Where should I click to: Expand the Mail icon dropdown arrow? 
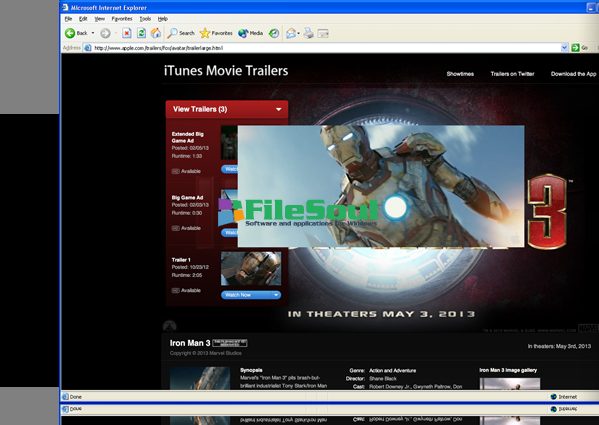click(298, 33)
